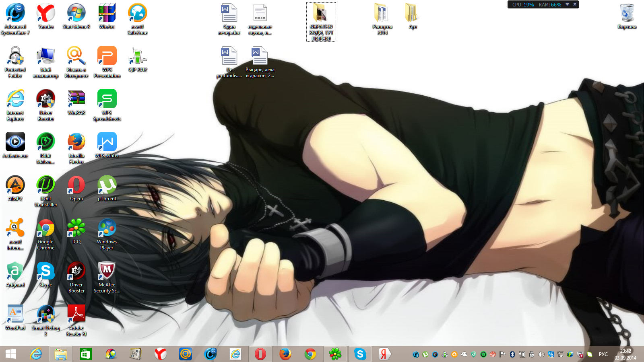Open the Protected Folder icon
The height and width of the screenshot is (362, 644).
tap(15, 62)
